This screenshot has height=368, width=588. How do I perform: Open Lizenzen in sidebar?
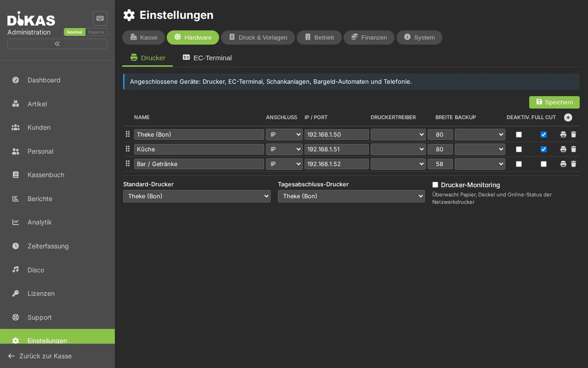(57, 293)
